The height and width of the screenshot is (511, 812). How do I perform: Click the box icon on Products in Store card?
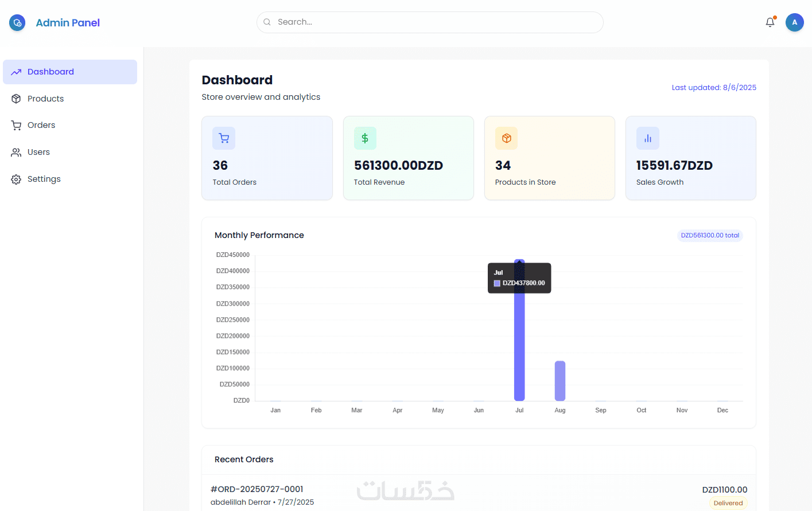(506, 138)
